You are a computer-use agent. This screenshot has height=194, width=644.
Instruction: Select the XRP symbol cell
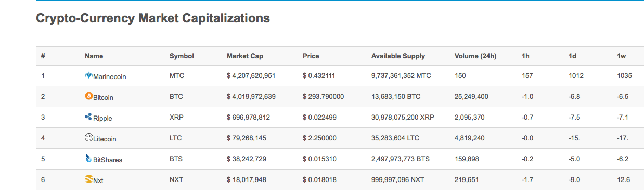[x=177, y=117]
